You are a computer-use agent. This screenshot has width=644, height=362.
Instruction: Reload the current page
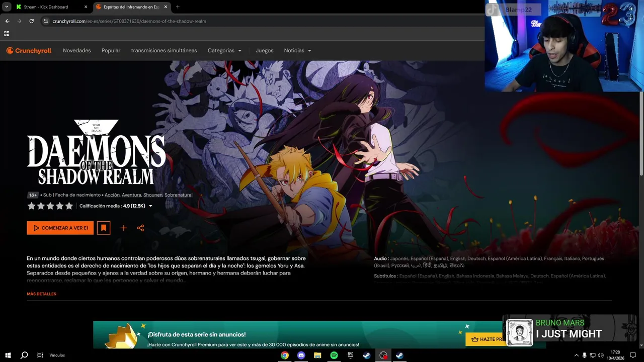31,21
